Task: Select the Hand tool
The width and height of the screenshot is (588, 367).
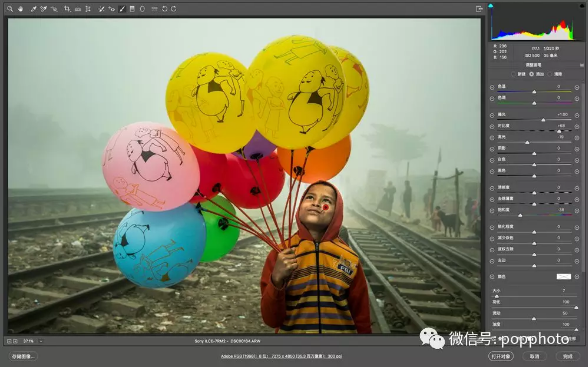Action: pyautogui.click(x=20, y=9)
